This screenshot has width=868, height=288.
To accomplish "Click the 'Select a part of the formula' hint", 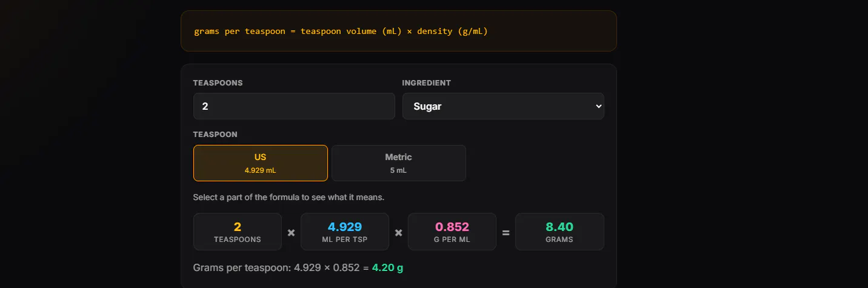I will (x=289, y=197).
